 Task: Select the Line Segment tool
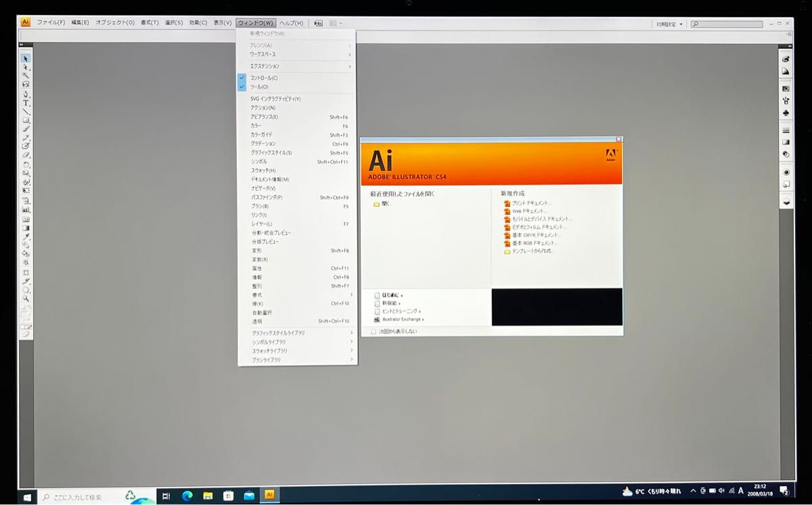coord(26,112)
